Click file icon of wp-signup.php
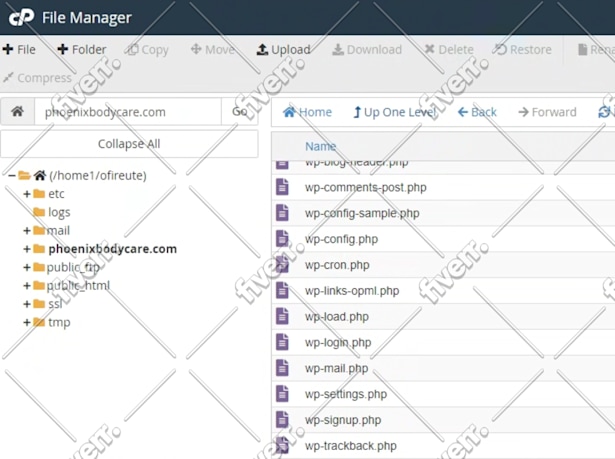615x459 pixels. 282,420
